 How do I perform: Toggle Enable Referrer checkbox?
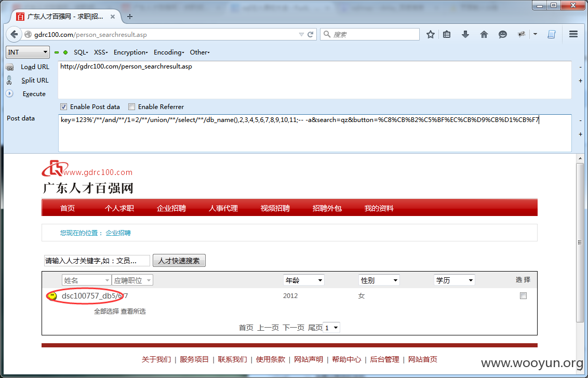[131, 107]
